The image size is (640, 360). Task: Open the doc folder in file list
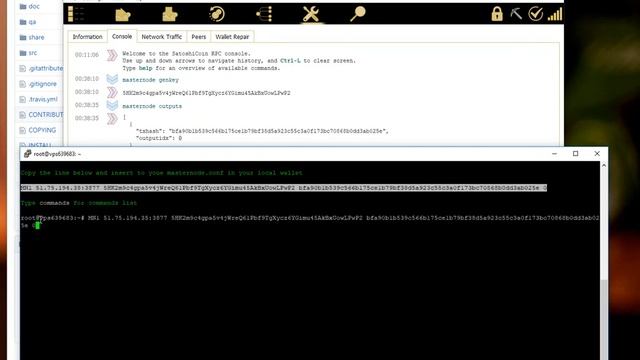34,7
